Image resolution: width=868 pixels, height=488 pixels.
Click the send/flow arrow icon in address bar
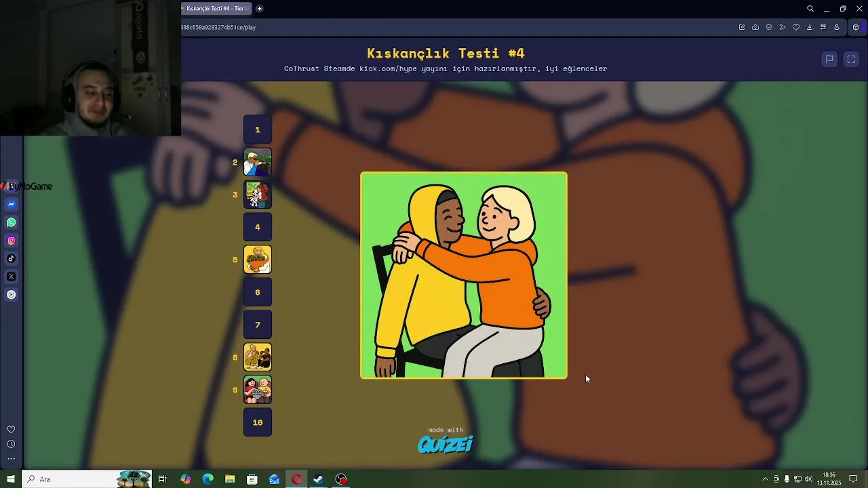tap(783, 27)
